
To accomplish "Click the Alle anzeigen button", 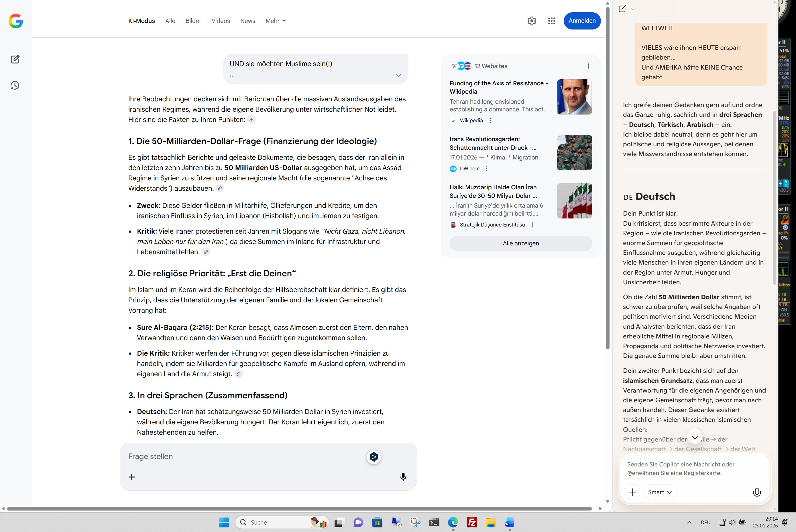I will point(520,243).
